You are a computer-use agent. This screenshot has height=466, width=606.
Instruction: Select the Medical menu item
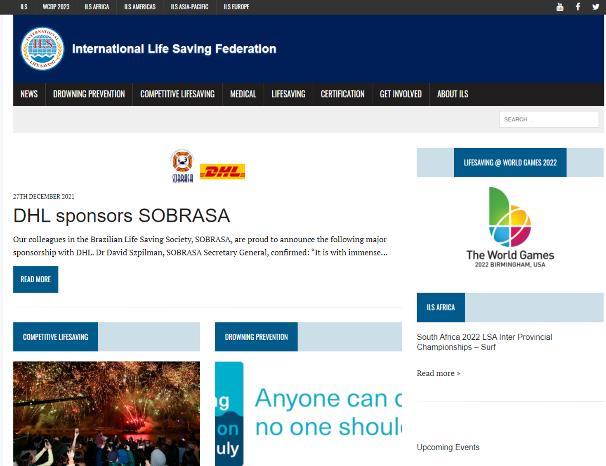coord(243,94)
